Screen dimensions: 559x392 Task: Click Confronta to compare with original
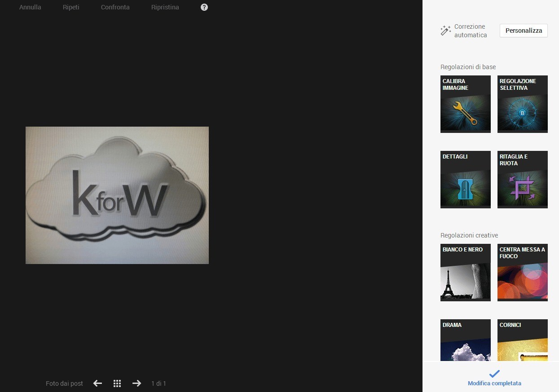click(115, 7)
